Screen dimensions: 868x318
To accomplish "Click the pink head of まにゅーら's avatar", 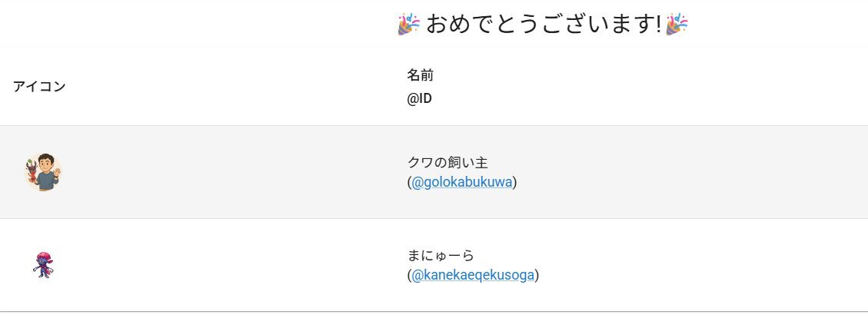I will coord(43,257).
